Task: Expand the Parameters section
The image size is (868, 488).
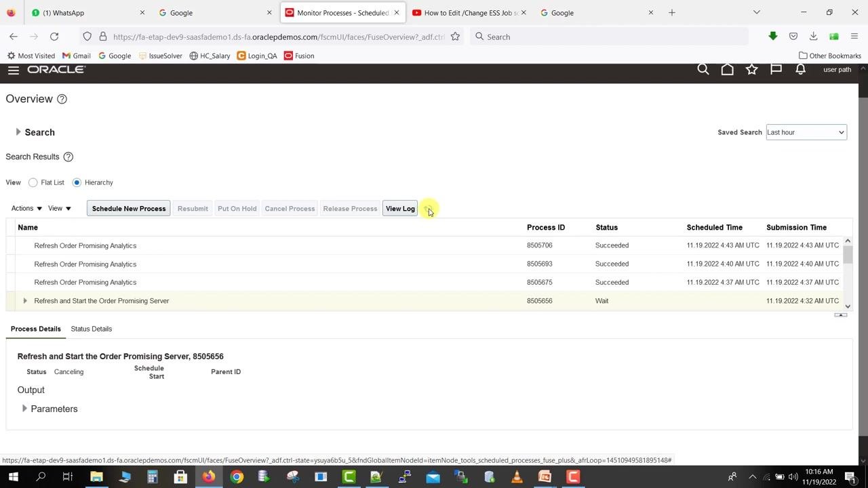Action: (x=24, y=409)
